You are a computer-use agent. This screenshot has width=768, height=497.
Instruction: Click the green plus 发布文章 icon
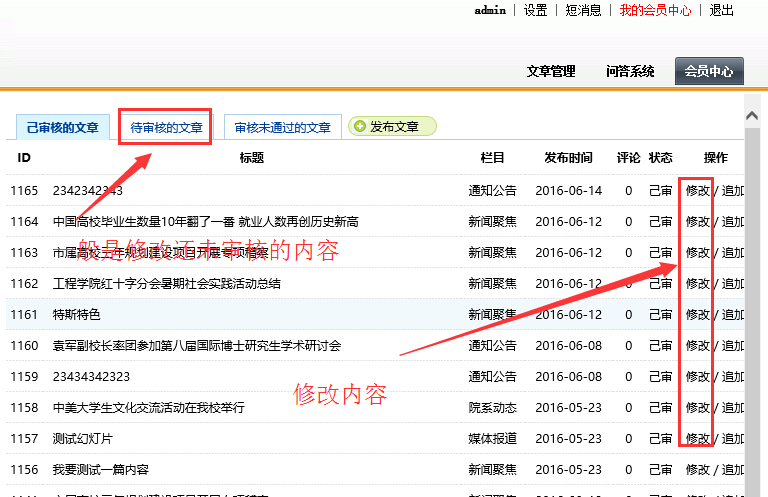tap(360, 127)
